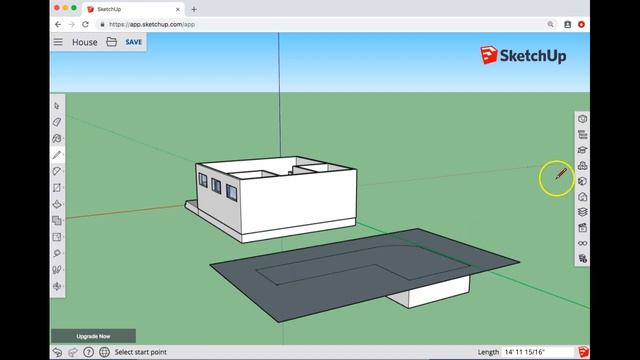Open the Scenes clapperboard panel
Image resolution: width=640 pixels, height=360 pixels.
582,227
